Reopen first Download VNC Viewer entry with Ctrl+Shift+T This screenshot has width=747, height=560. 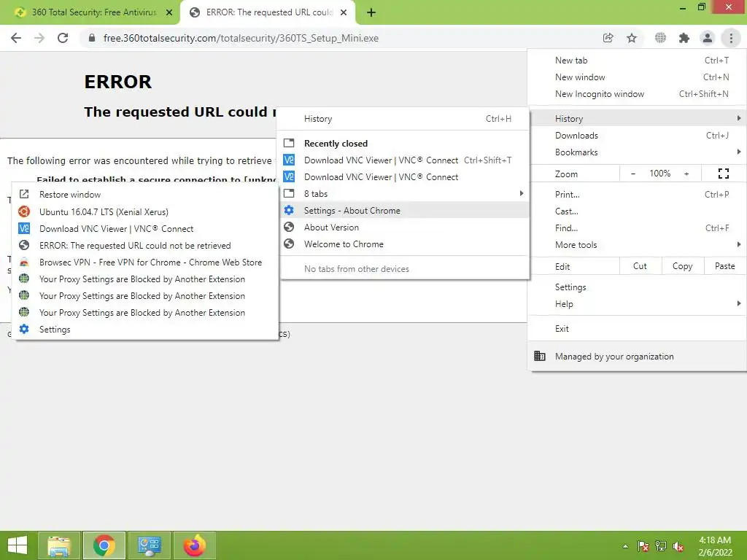pos(403,160)
